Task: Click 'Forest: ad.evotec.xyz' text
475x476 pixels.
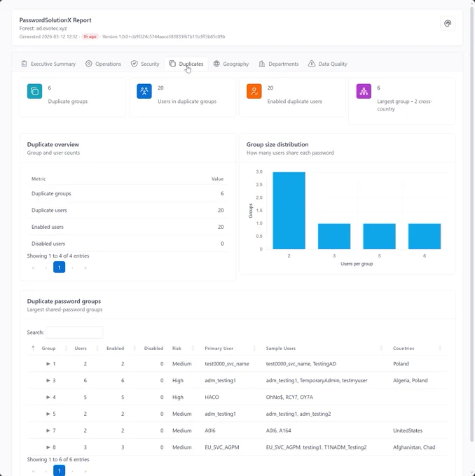Action: 43,28
